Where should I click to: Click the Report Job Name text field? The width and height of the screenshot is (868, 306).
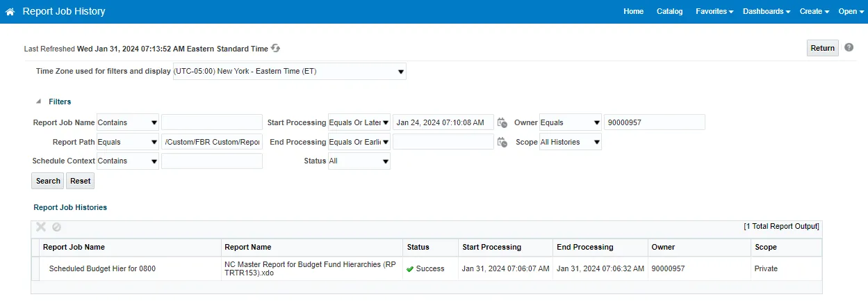pyautogui.click(x=211, y=122)
